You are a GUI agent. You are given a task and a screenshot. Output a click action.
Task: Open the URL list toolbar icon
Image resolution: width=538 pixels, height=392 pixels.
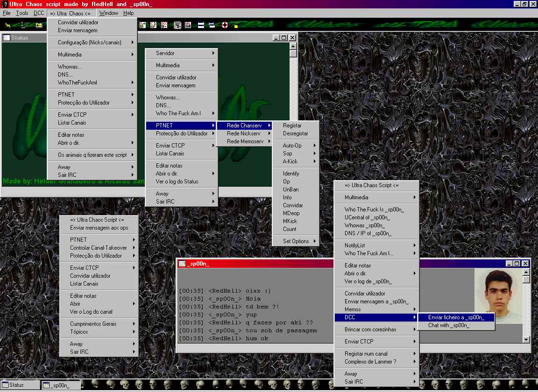click(188, 25)
